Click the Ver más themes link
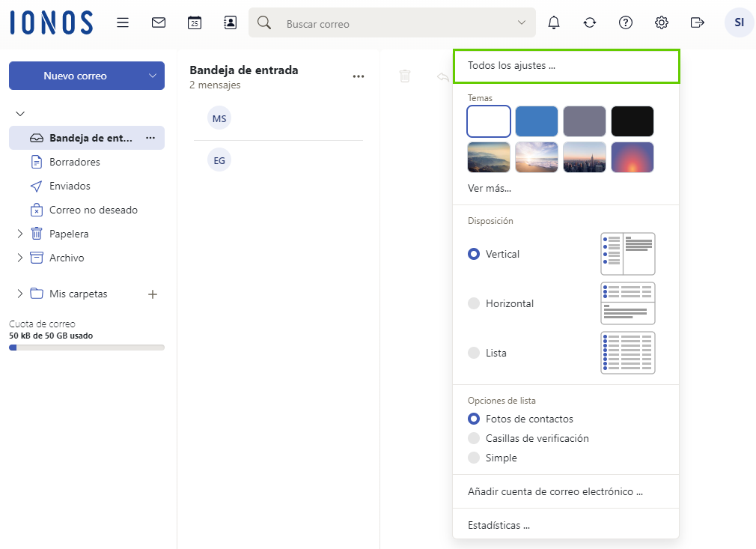 tap(490, 188)
